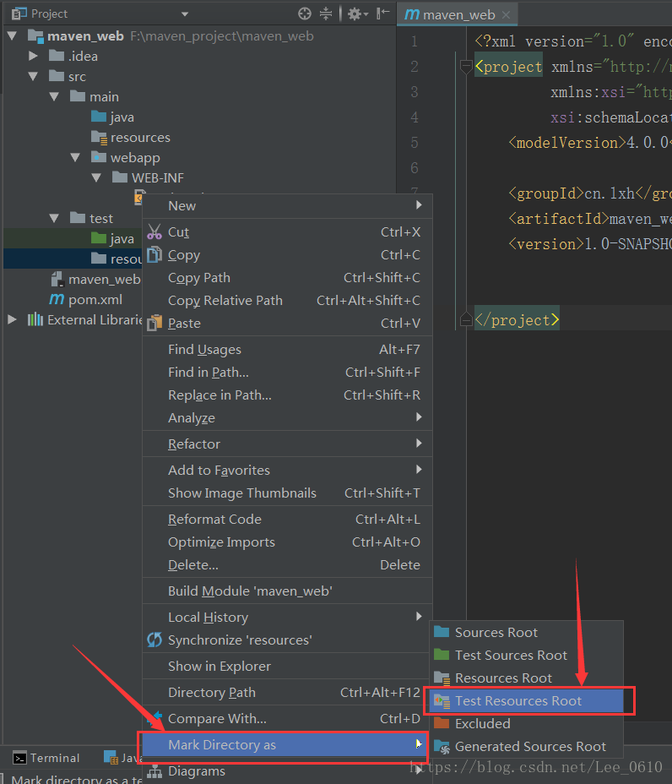This screenshot has height=784, width=672.
Task: Collapse the src folder
Action: pos(34,77)
